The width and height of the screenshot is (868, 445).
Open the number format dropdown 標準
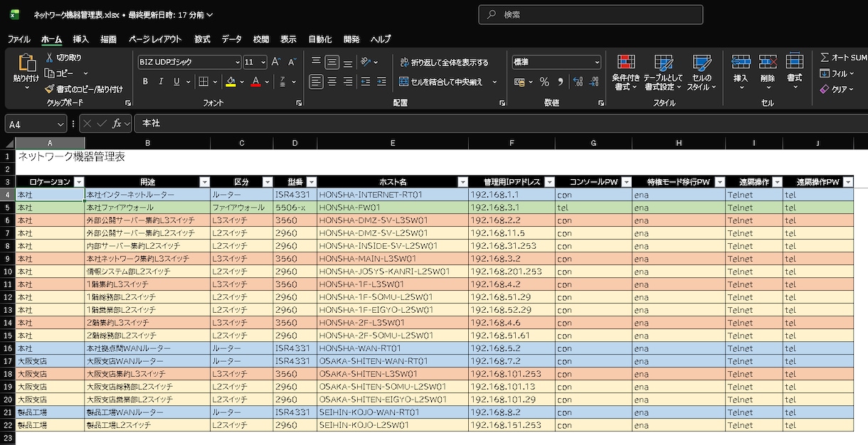pyautogui.click(x=597, y=63)
